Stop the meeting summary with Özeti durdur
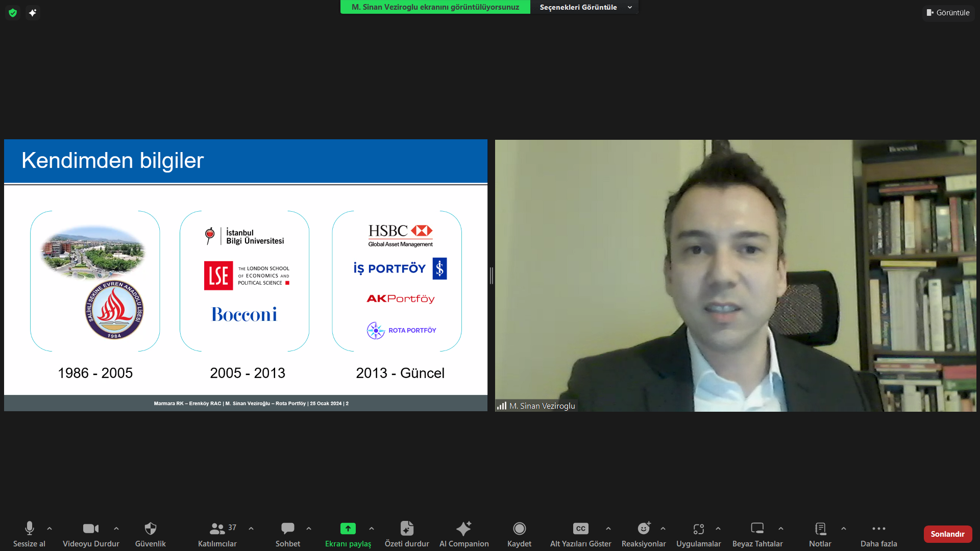The height and width of the screenshot is (551, 980). click(x=407, y=534)
